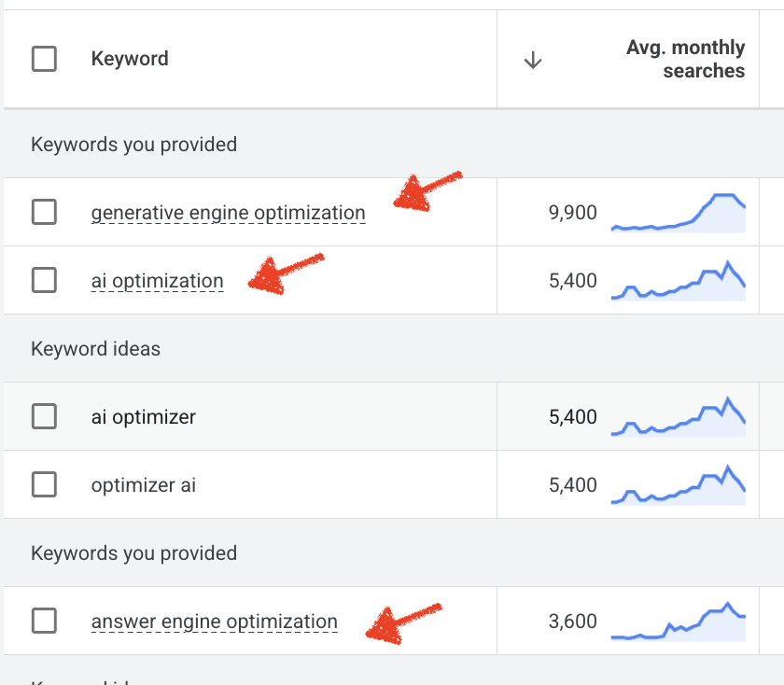
Task: Select the ai optimizer row checkbox
Action: coord(44,416)
